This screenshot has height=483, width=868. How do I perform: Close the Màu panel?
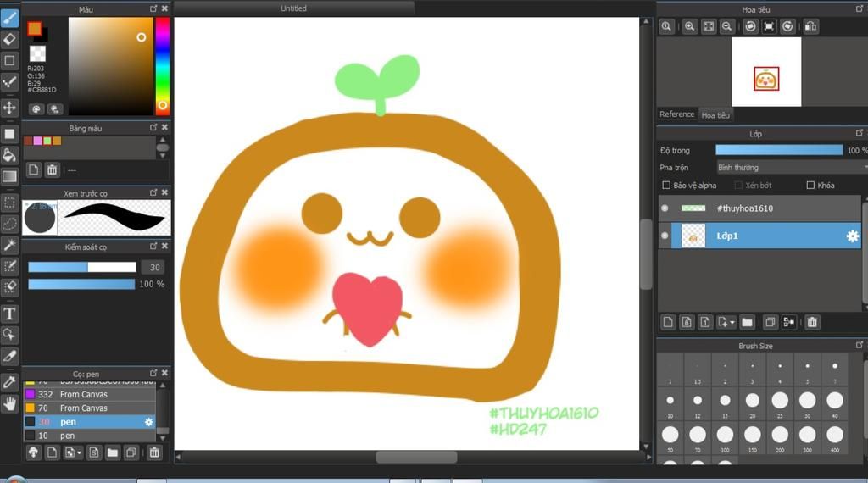point(164,8)
